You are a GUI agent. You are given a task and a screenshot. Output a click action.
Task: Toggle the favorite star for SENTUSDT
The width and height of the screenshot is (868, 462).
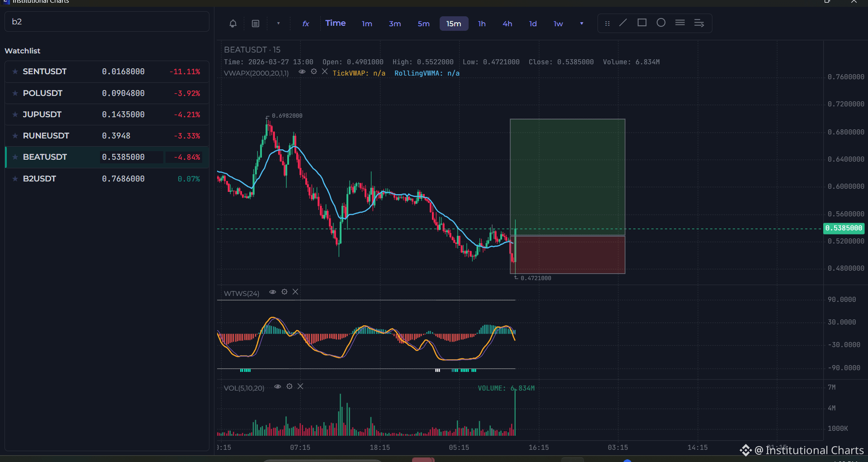click(15, 71)
